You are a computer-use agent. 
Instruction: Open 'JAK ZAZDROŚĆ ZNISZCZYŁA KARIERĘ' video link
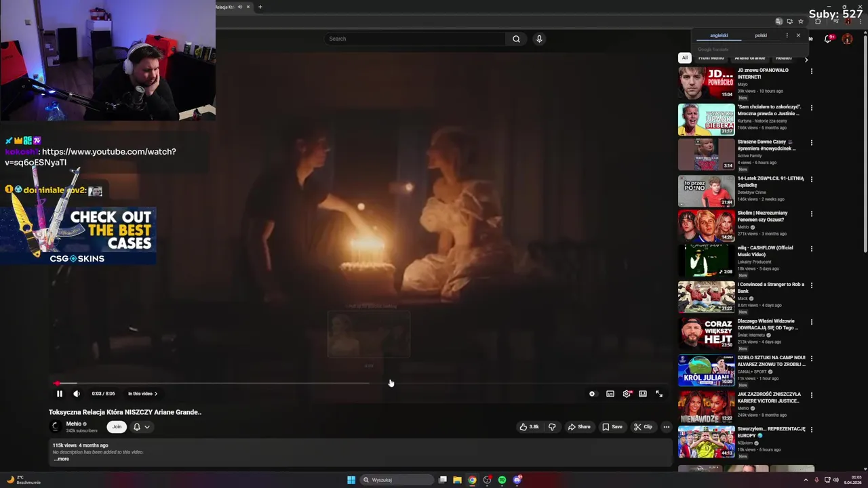pos(770,397)
